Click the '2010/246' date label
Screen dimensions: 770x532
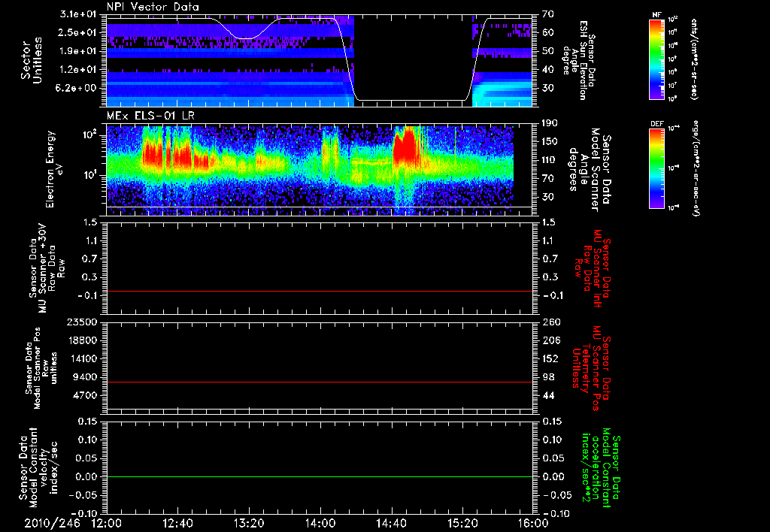click(x=52, y=524)
